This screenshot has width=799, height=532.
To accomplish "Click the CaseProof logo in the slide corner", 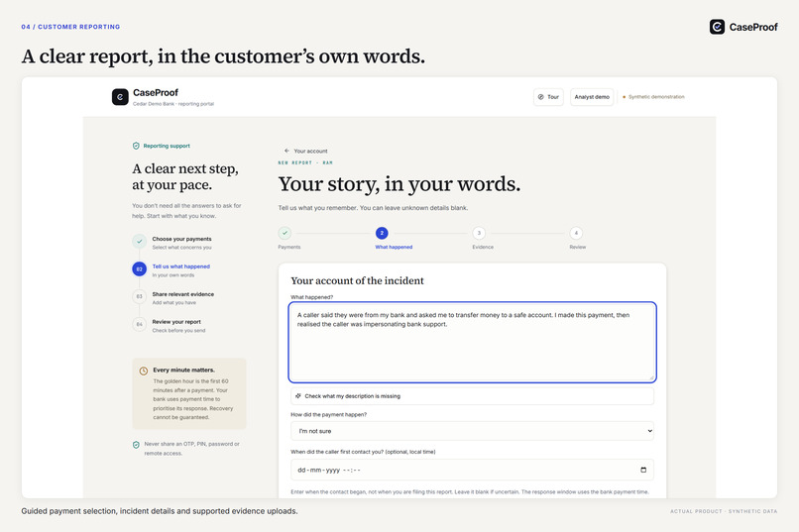I will point(743,27).
